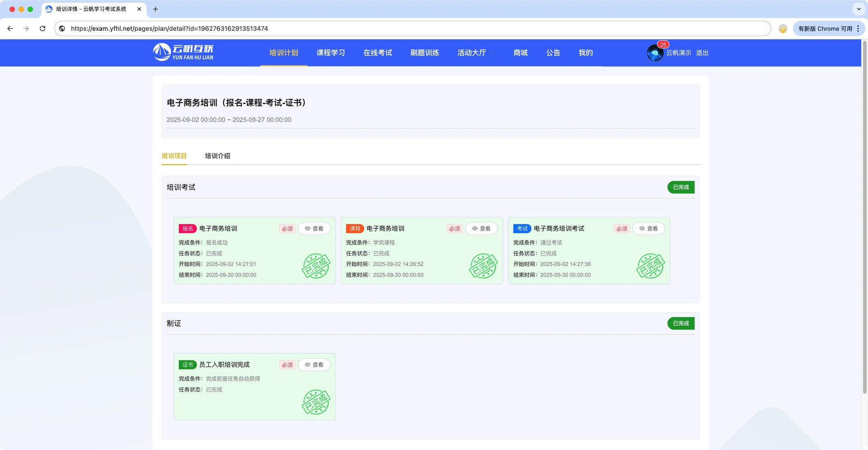Screen dimensions: 868x450
Task: Click 查看 on the 报名 电子商务培训 card
Action: [x=314, y=229]
